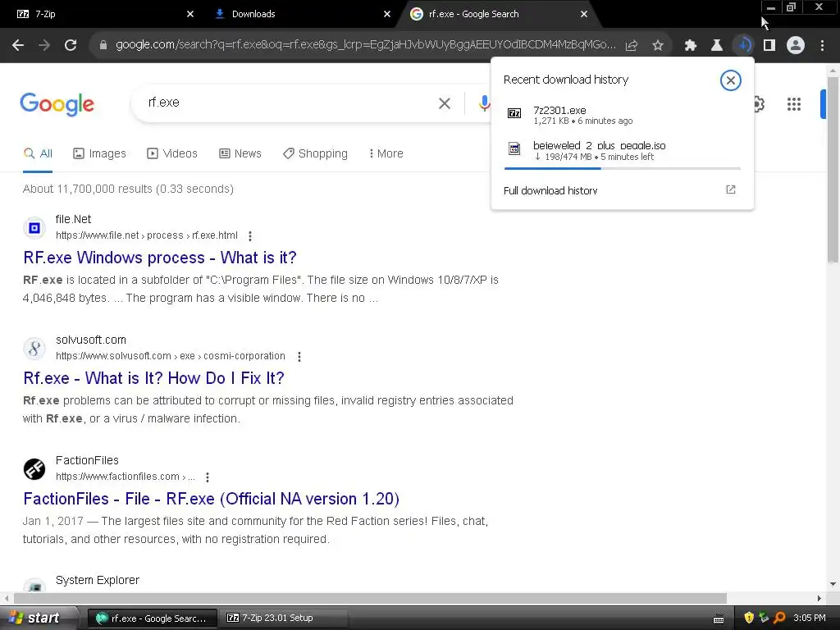Switch to the News tab
The height and width of the screenshot is (630, 840).
[x=240, y=153]
